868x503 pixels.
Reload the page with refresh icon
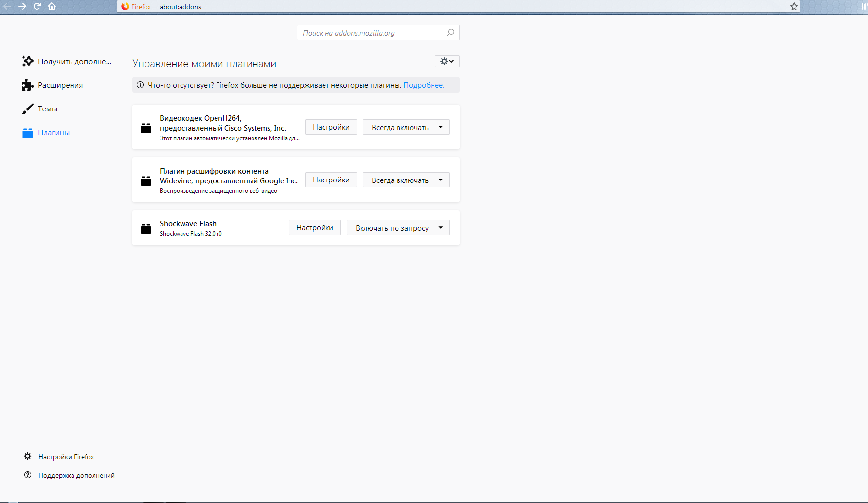(37, 6)
